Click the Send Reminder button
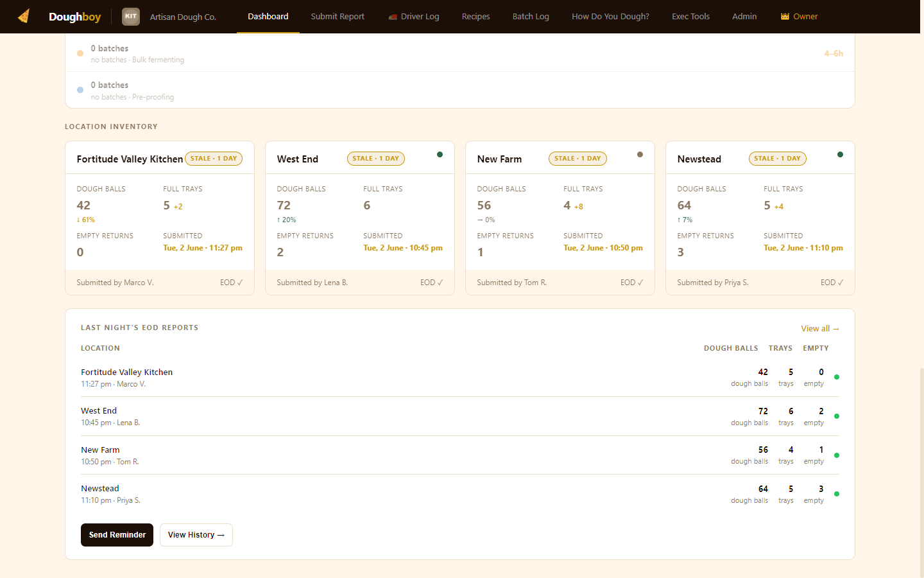 pyautogui.click(x=117, y=535)
